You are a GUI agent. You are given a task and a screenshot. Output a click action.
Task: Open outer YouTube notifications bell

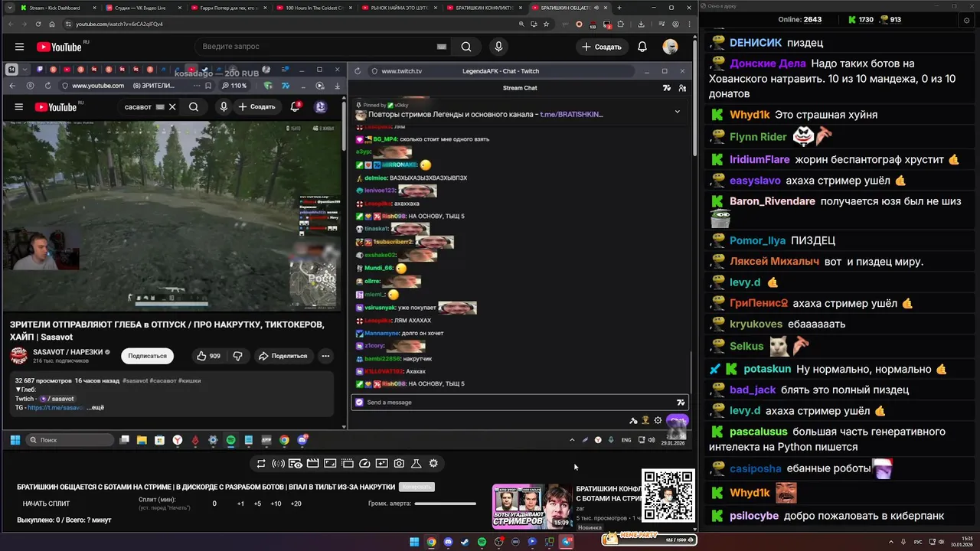pos(642,47)
